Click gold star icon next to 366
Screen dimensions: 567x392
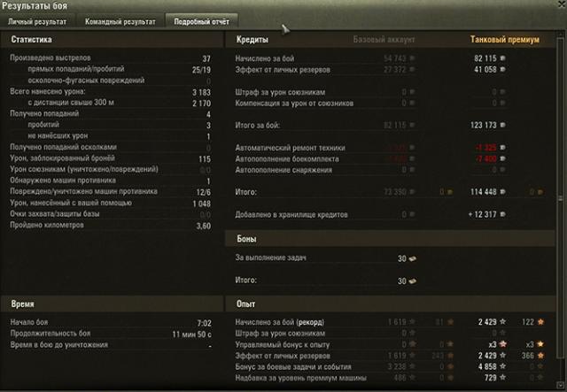(540, 356)
